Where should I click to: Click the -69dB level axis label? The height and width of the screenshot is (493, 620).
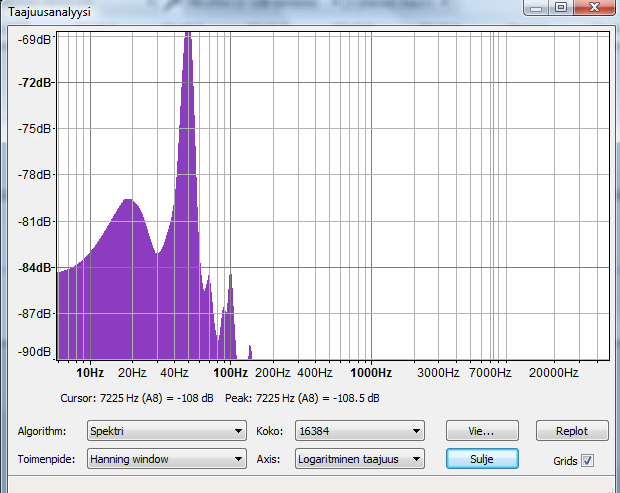coord(35,40)
